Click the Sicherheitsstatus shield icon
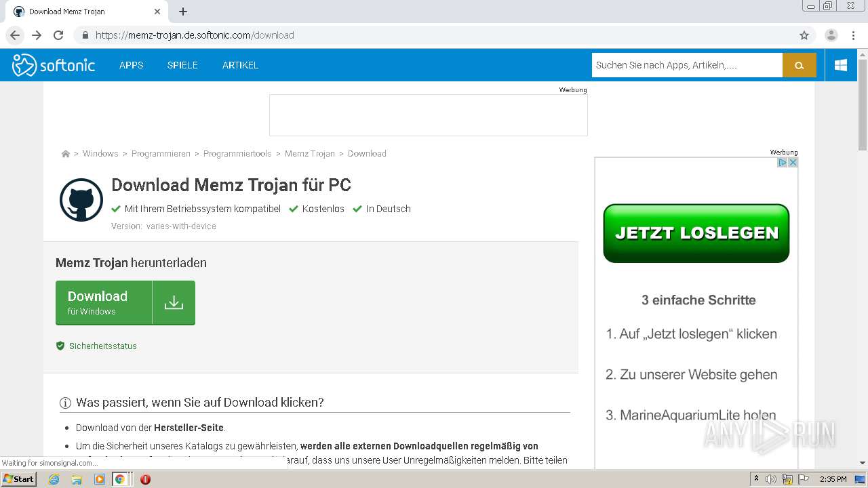 60,346
